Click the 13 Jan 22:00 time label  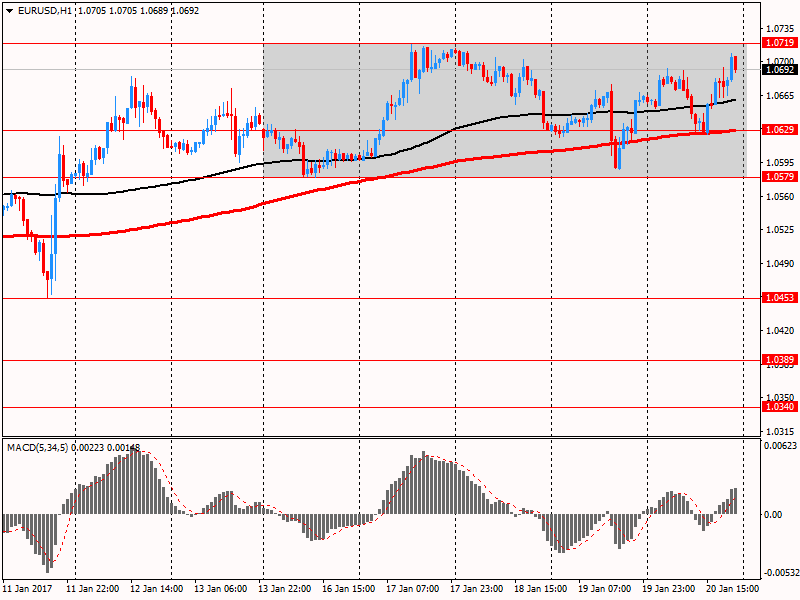pyautogui.click(x=285, y=588)
